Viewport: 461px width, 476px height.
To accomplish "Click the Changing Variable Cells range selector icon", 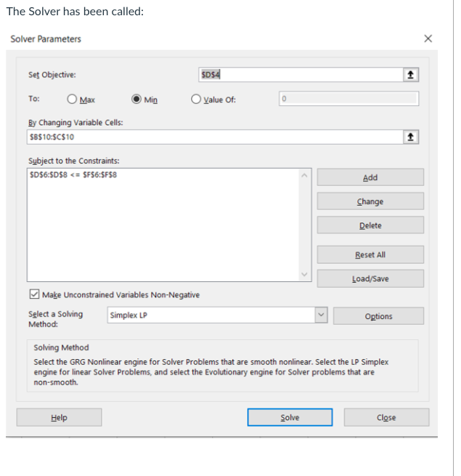I will pyautogui.click(x=411, y=137).
